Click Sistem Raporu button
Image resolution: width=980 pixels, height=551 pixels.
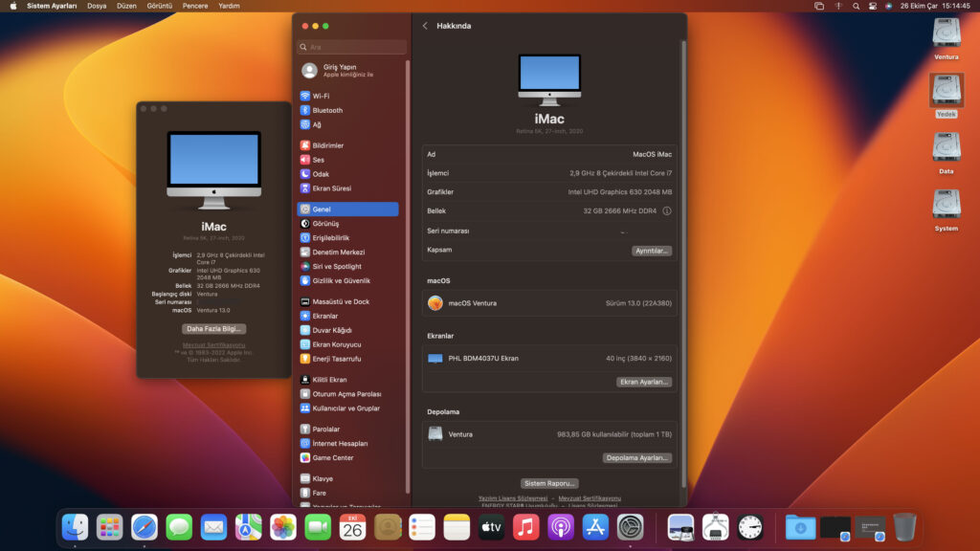click(x=549, y=483)
